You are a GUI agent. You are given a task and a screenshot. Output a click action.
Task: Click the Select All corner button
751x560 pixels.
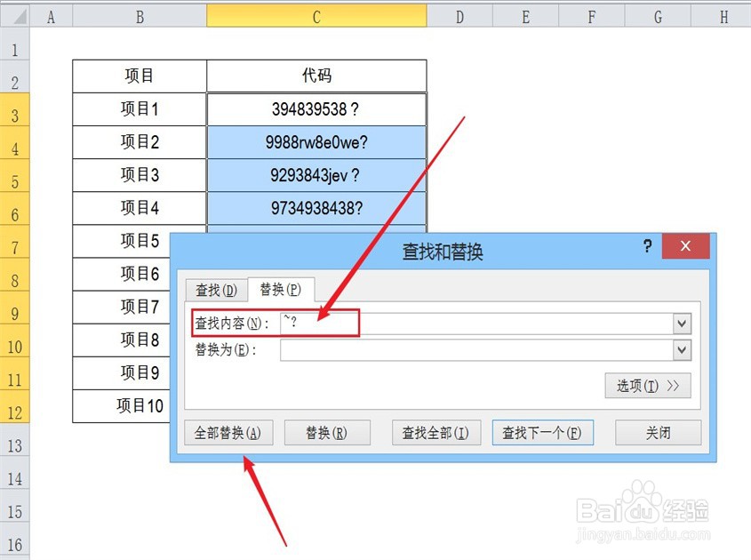(x=15, y=15)
